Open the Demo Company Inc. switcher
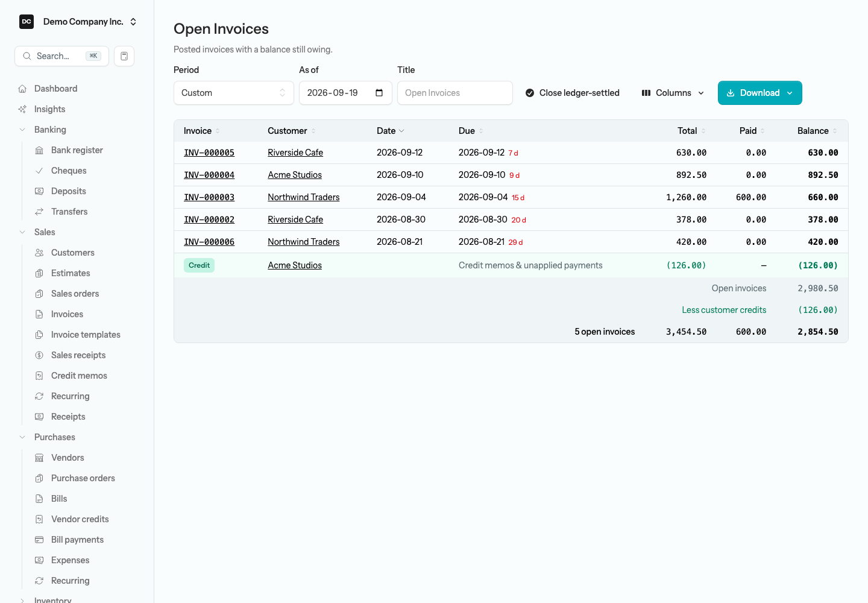Image resolution: width=868 pixels, height=603 pixels. [x=78, y=22]
